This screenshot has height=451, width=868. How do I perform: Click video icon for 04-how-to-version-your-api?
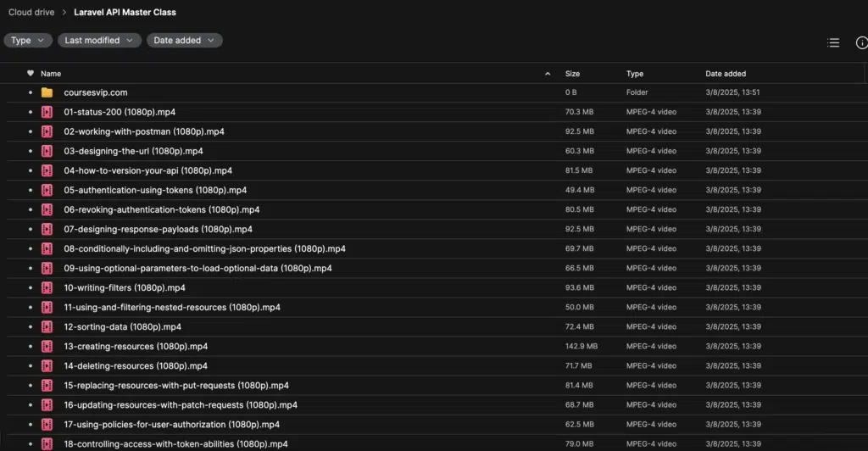(47, 170)
